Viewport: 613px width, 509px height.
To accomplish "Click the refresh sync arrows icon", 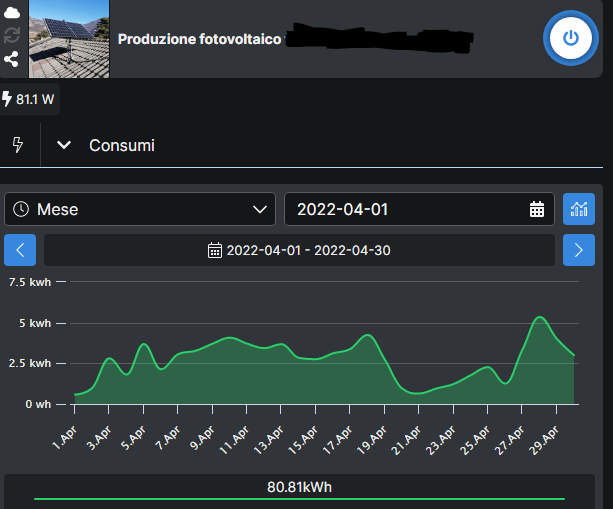I will tap(12, 35).
